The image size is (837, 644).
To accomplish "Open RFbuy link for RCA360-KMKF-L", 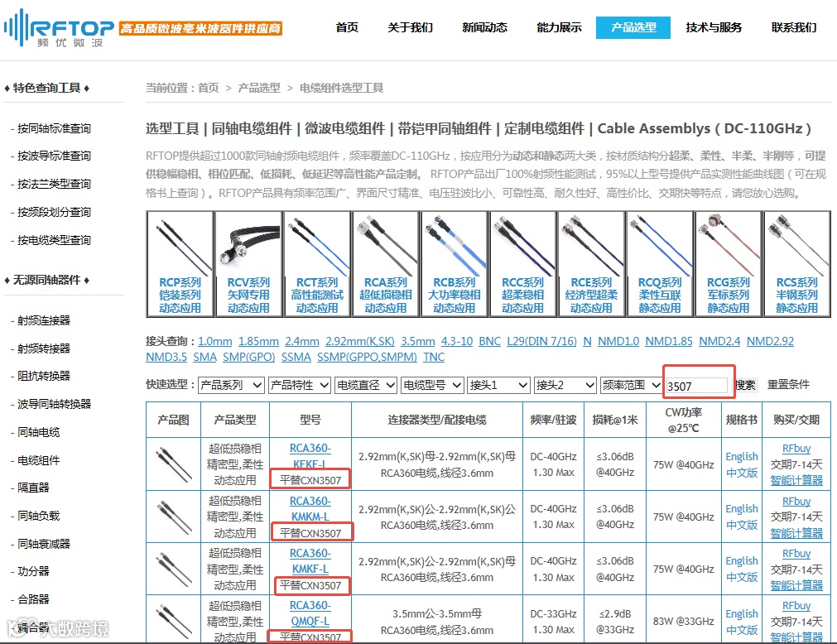I will coord(796,554).
